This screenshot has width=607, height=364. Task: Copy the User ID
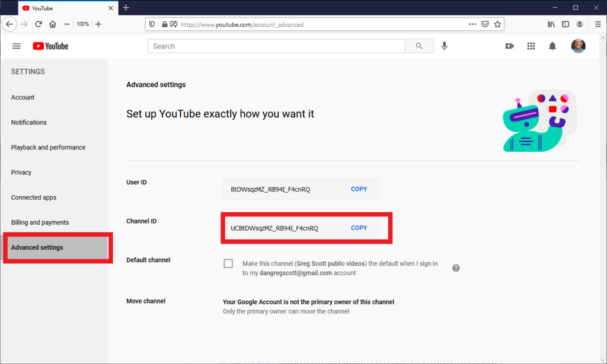(359, 189)
